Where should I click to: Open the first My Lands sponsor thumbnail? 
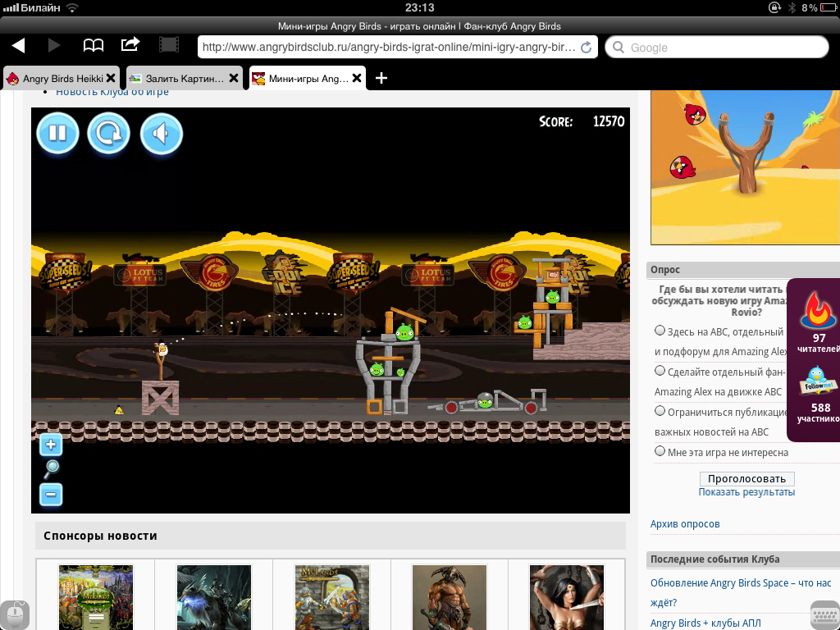95,597
